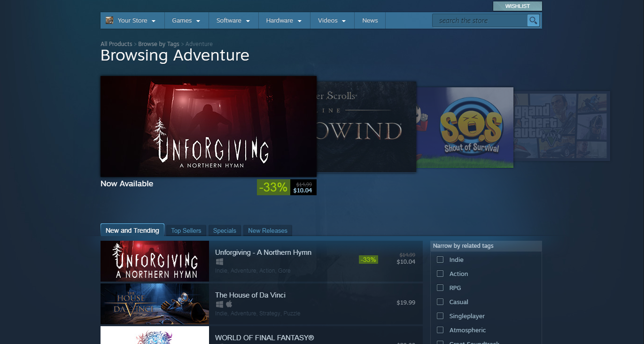Click Indie, Adventure, Action, Gore tags text
Image resolution: width=644 pixels, height=344 pixels.
[253, 271]
